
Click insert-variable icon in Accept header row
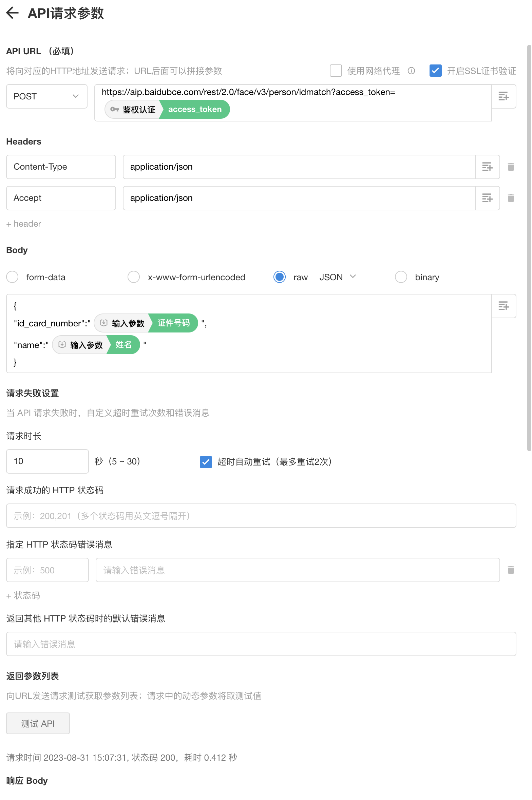coord(487,198)
